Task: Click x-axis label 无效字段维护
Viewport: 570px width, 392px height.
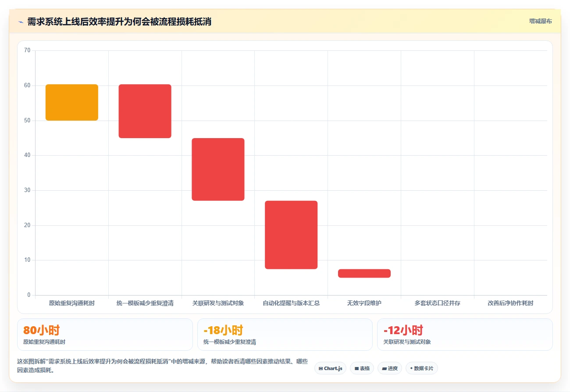Action: pyautogui.click(x=364, y=303)
